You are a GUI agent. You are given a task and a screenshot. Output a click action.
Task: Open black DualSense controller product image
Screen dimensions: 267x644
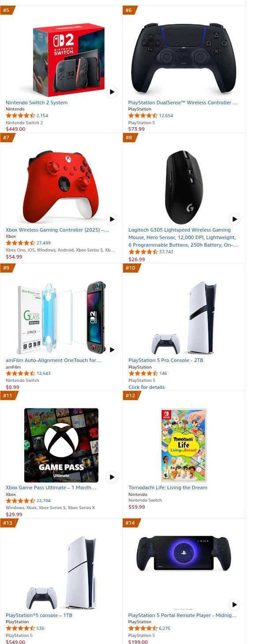click(x=184, y=58)
